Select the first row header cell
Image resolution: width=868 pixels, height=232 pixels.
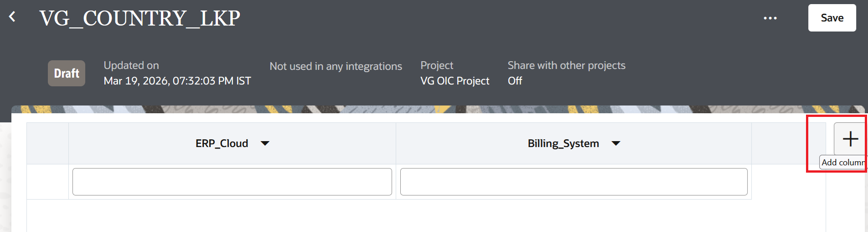tap(47, 182)
